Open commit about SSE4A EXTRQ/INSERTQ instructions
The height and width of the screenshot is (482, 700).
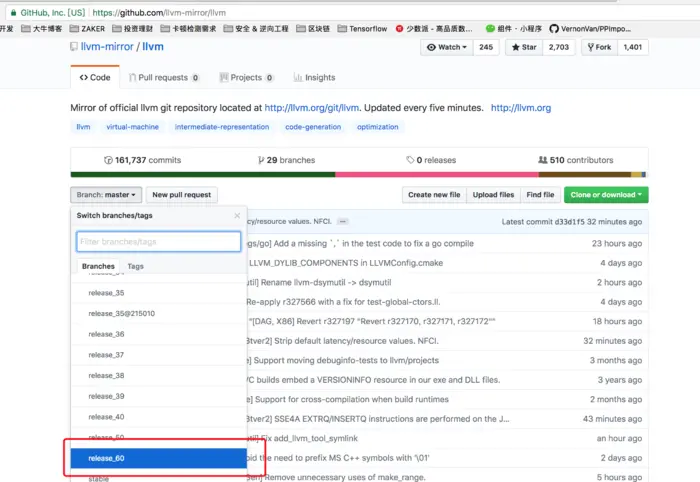coord(378,419)
